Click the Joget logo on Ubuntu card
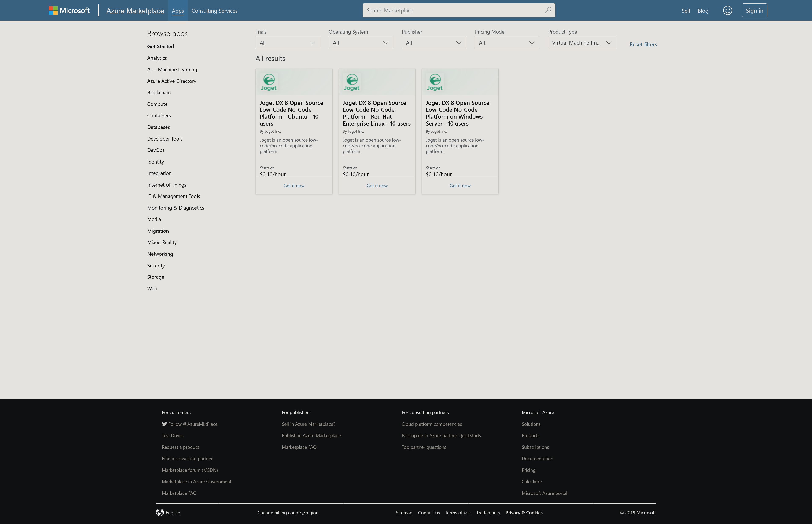This screenshot has height=524, width=812. coord(269,82)
